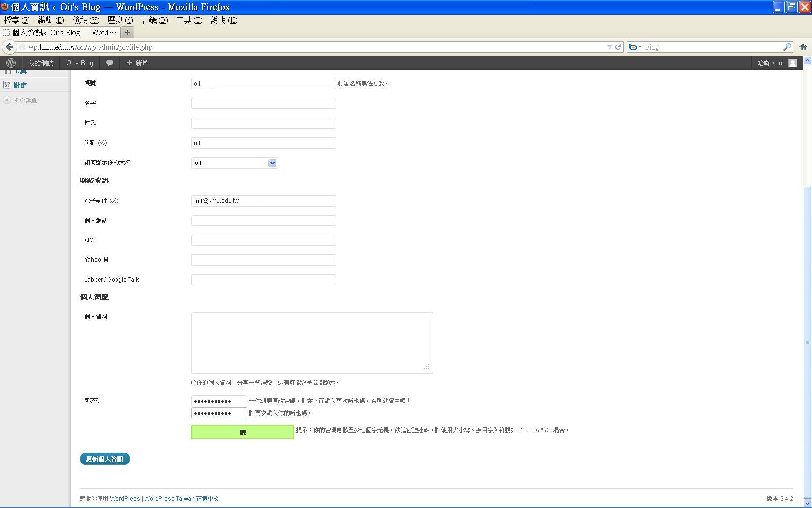The height and width of the screenshot is (508, 812).
Task: Click the Firefox icon in title bar
Action: (5, 7)
